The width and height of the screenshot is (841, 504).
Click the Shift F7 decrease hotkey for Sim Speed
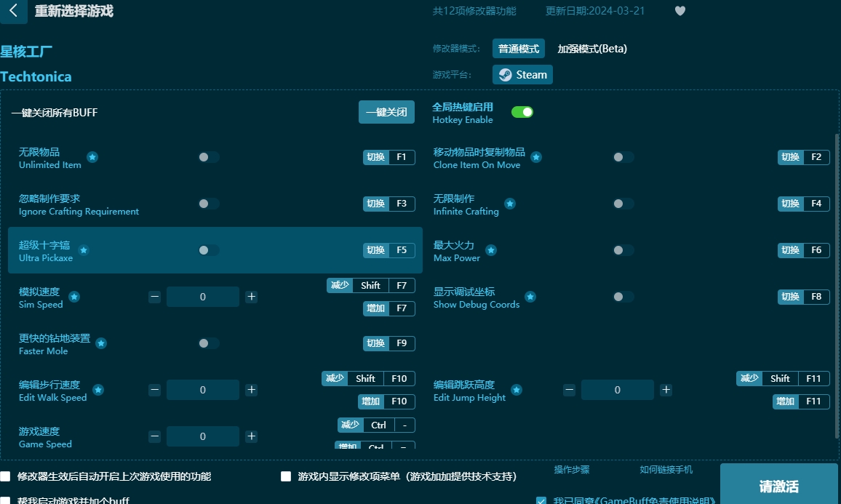tap(370, 286)
